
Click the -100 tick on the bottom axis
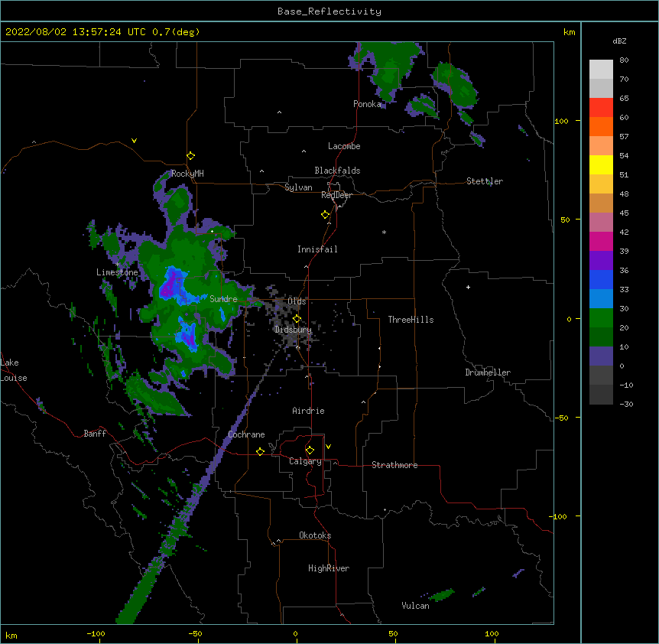(x=96, y=633)
